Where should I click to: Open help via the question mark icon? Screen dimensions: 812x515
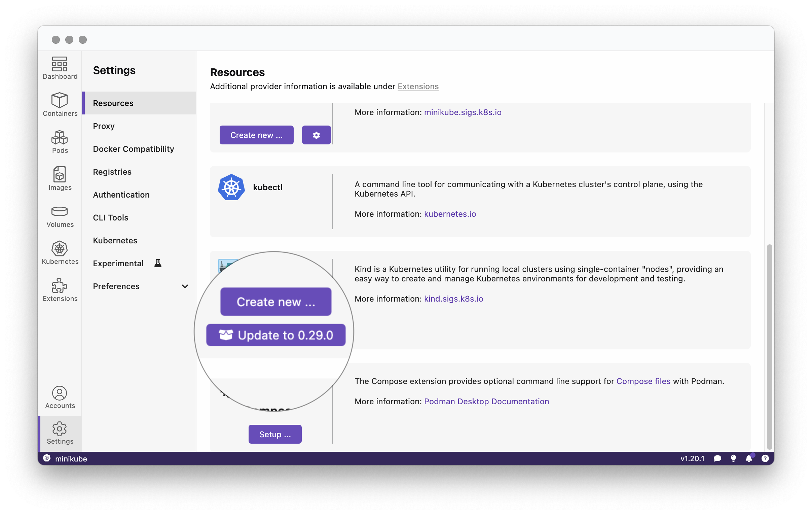point(765,459)
